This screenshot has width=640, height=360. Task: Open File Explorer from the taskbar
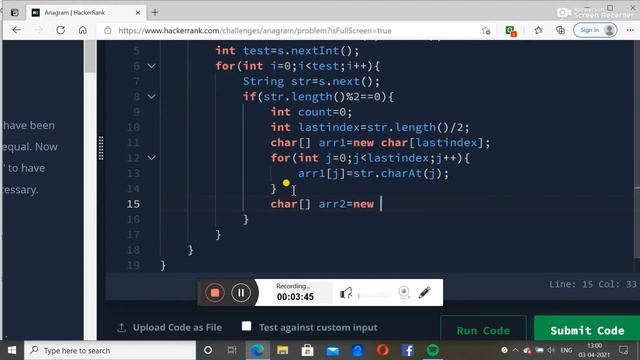coord(282,350)
